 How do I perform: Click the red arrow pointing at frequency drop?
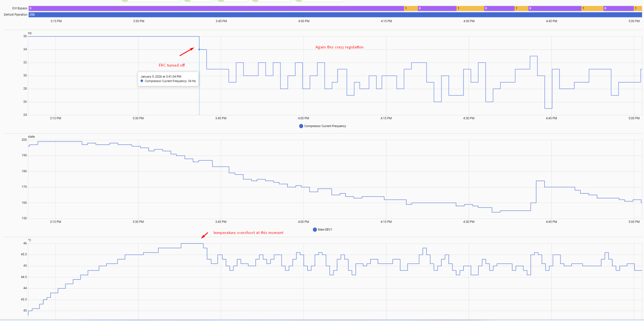[187, 52]
